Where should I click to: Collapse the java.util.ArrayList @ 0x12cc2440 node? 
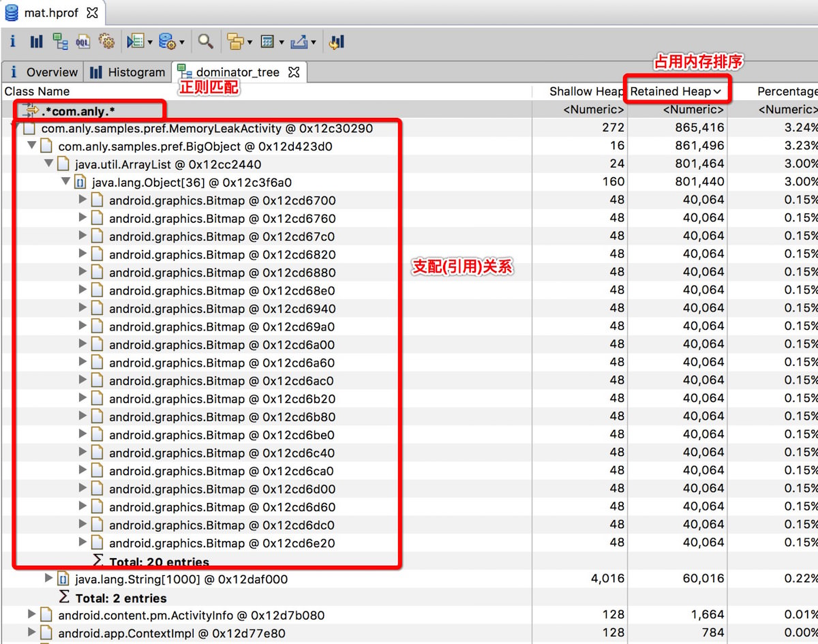49,164
